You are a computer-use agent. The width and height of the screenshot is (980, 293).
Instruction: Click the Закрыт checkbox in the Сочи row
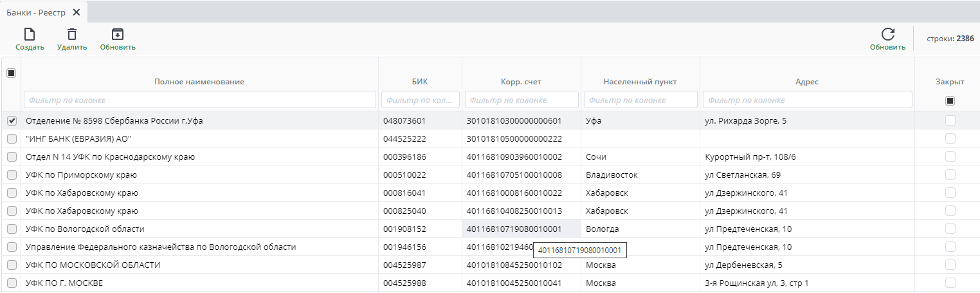(x=950, y=156)
